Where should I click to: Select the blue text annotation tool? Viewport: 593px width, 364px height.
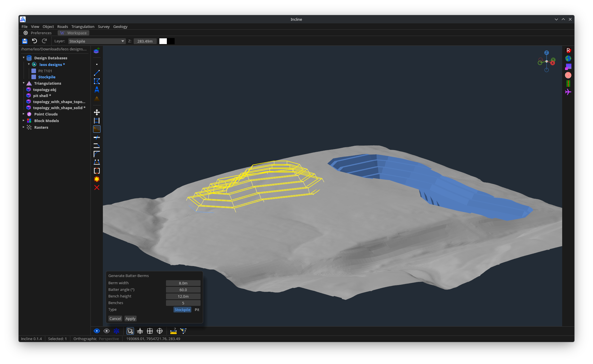click(x=97, y=90)
